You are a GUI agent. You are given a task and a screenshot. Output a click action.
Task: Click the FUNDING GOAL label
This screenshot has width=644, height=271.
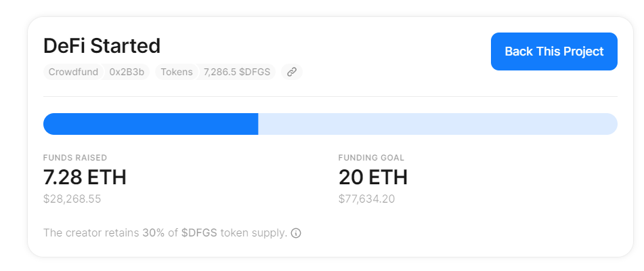point(371,158)
